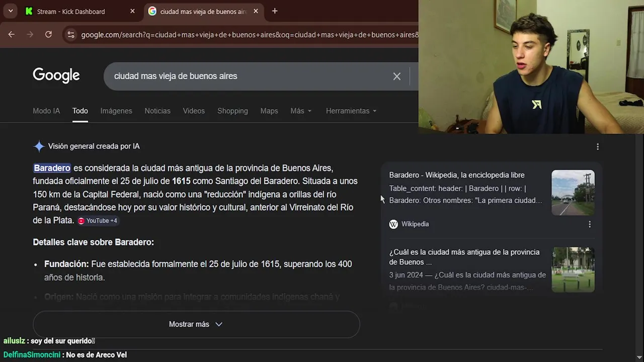
Task: Open the plaza thumbnail image
Action: (x=573, y=269)
